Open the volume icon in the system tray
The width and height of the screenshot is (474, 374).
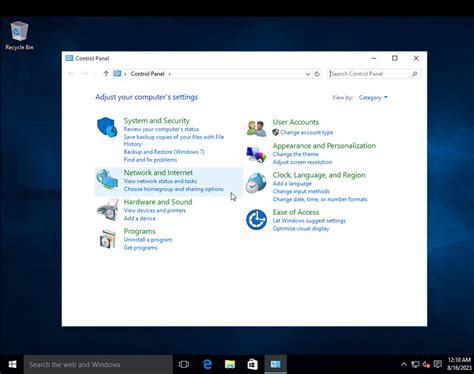(x=426, y=364)
